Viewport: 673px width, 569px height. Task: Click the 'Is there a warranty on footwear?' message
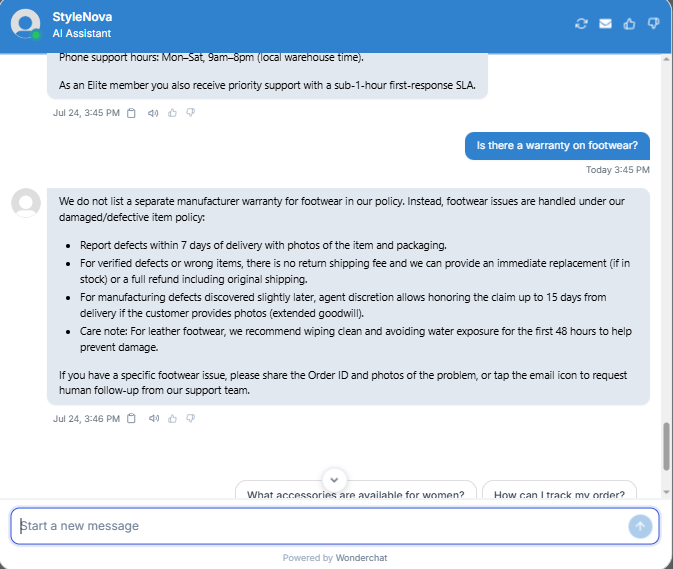click(557, 146)
